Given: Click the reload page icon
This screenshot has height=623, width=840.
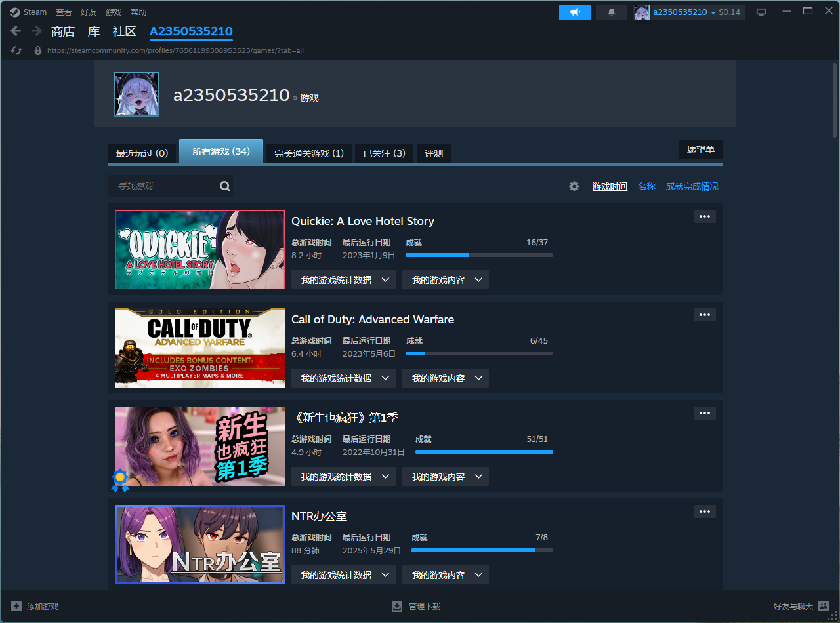Looking at the screenshot, I should [17, 50].
